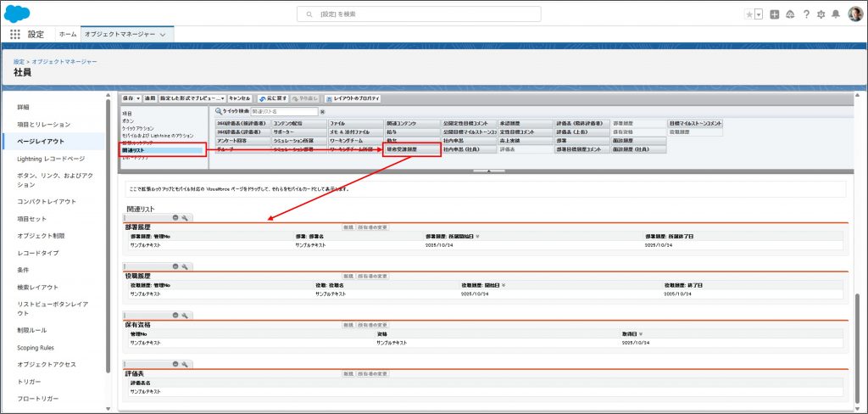
Task: Click the クイック検索 related list name field
Action: [283, 111]
